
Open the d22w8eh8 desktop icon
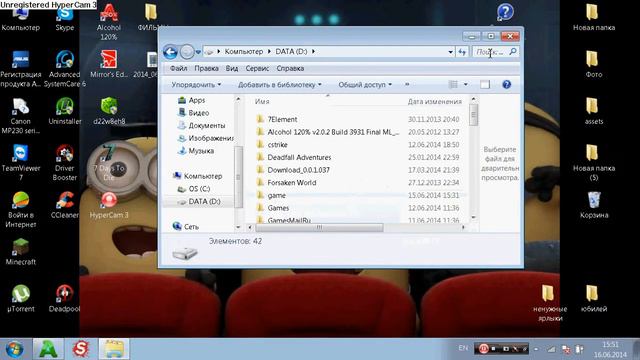click(109, 111)
